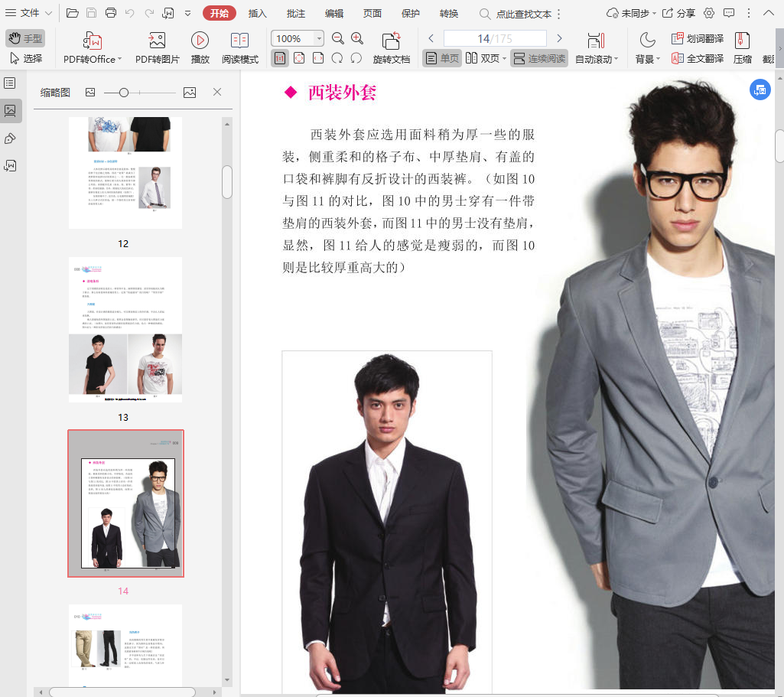The image size is (784, 697).
Task: Click the thumbnail size slider handle
Action: pyautogui.click(x=124, y=93)
